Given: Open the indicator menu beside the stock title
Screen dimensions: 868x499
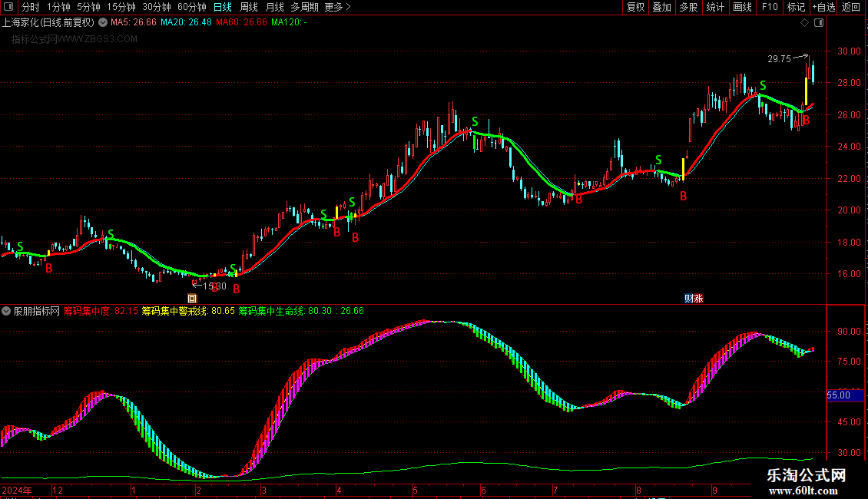Looking at the screenshot, I should tap(103, 22).
